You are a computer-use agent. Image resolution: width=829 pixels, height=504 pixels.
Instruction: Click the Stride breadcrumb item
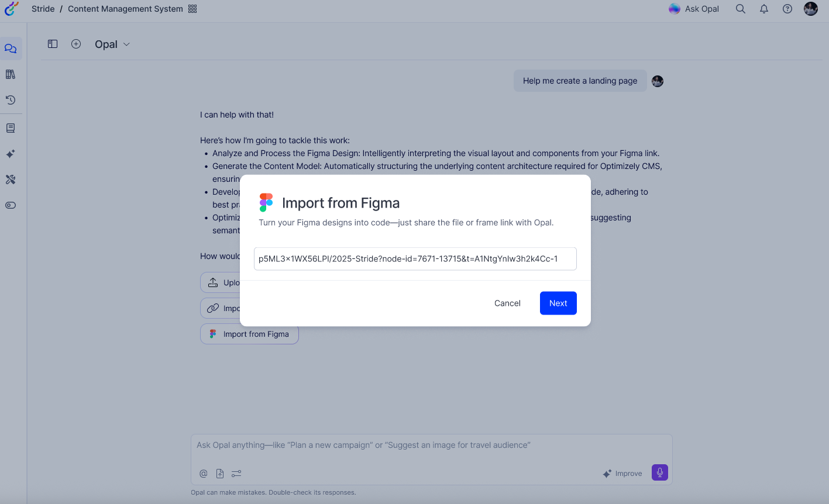point(43,9)
